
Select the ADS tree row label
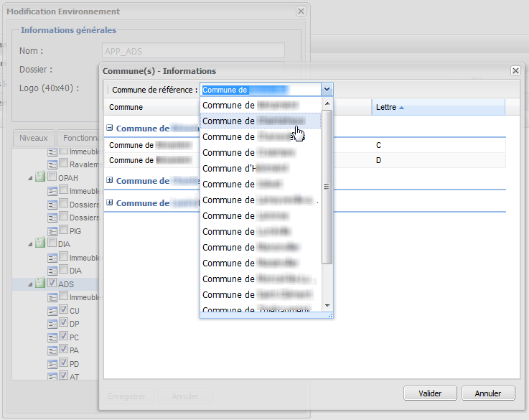coord(66,284)
